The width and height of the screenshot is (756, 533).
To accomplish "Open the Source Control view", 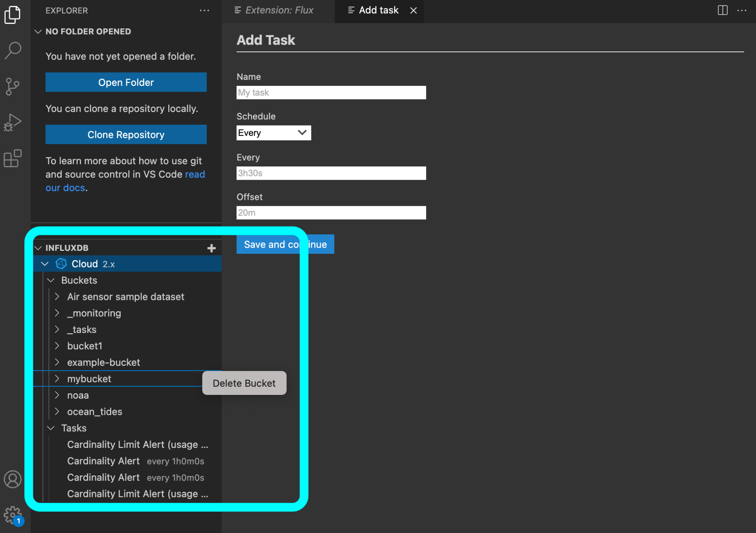I will click(12, 86).
